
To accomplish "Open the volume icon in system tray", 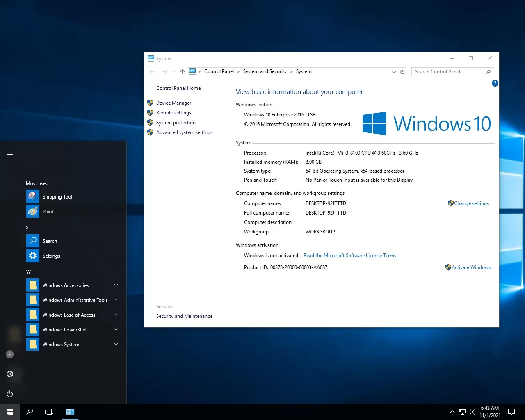I will [472, 412].
